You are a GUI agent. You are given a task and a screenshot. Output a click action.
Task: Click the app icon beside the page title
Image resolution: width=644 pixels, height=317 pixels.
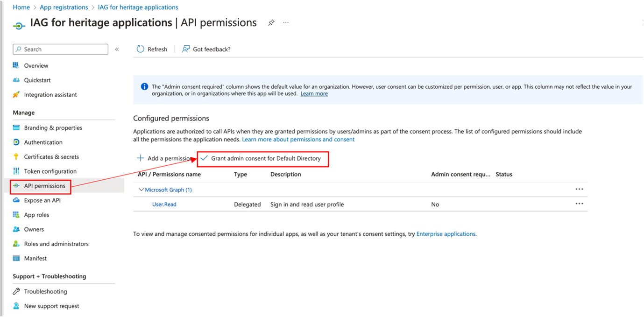19,25
